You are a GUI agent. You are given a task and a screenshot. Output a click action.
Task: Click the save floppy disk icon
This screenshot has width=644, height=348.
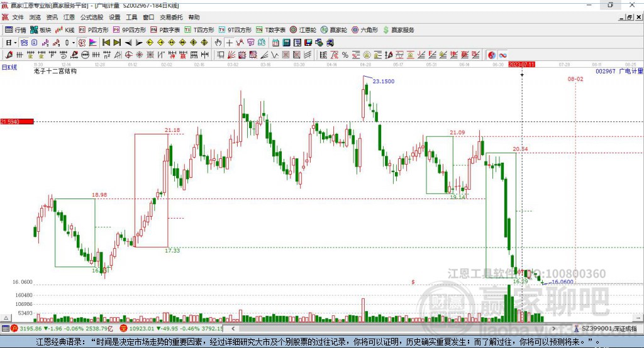pyautogui.click(x=308, y=43)
